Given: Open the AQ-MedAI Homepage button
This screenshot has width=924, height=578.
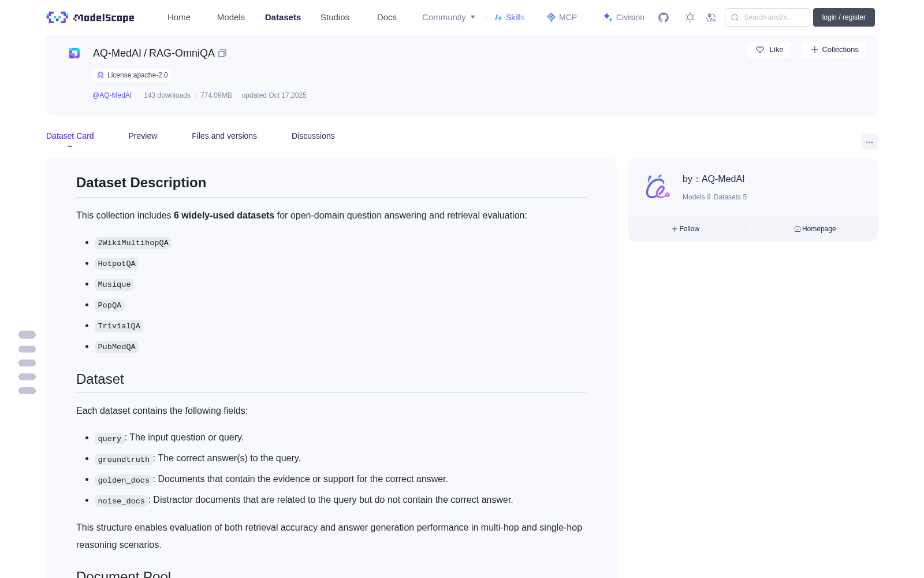Looking at the screenshot, I should (x=815, y=229).
